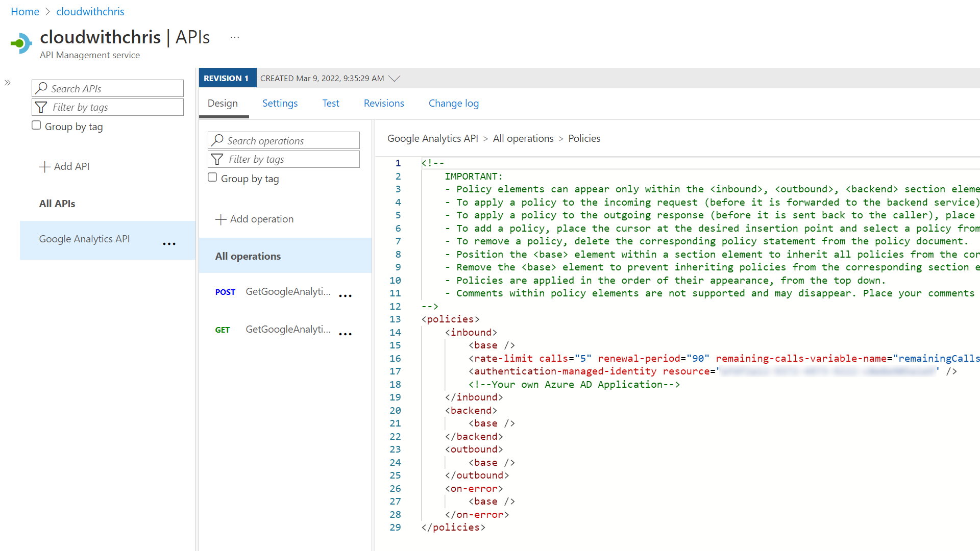The image size is (980, 551).
Task: Open ellipsis menu for GET GetGoogleAnalyti... operation
Action: pos(346,334)
